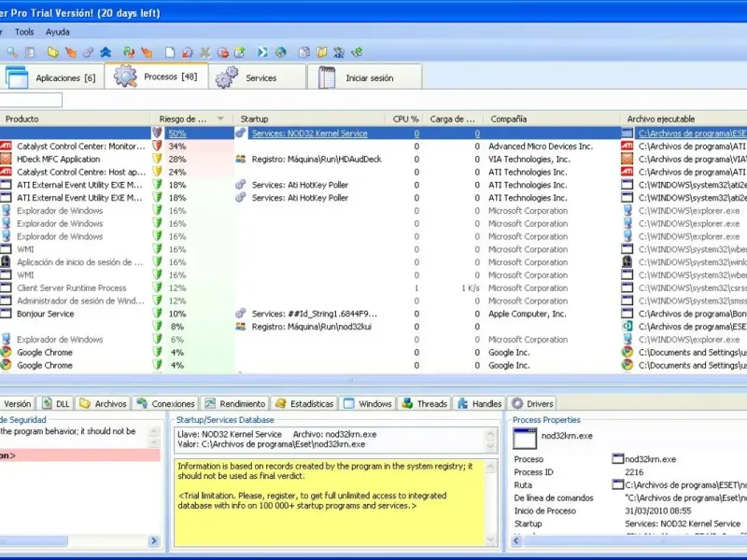Open the Services tab
Screen dimensions: 747x560
(258, 77)
